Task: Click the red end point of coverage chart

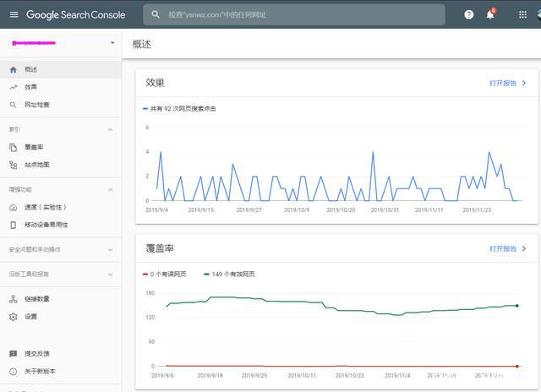Action: click(516, 366)
